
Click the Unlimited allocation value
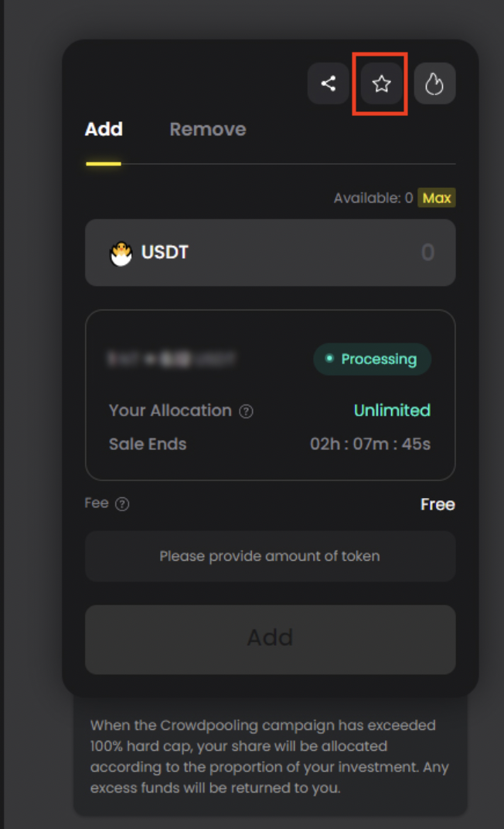(x=392, y=411)
